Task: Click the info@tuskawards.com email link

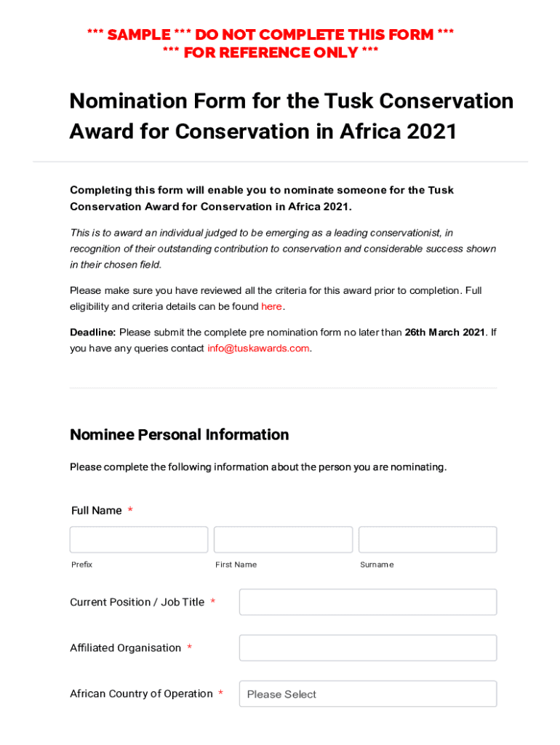Action: click(x=258, y=348)
